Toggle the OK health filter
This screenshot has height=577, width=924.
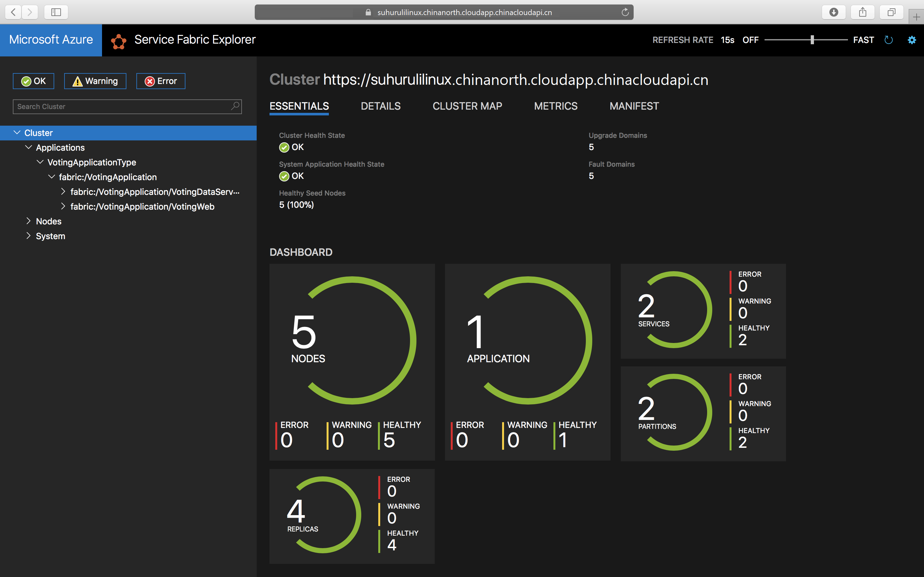coord(34,81)
